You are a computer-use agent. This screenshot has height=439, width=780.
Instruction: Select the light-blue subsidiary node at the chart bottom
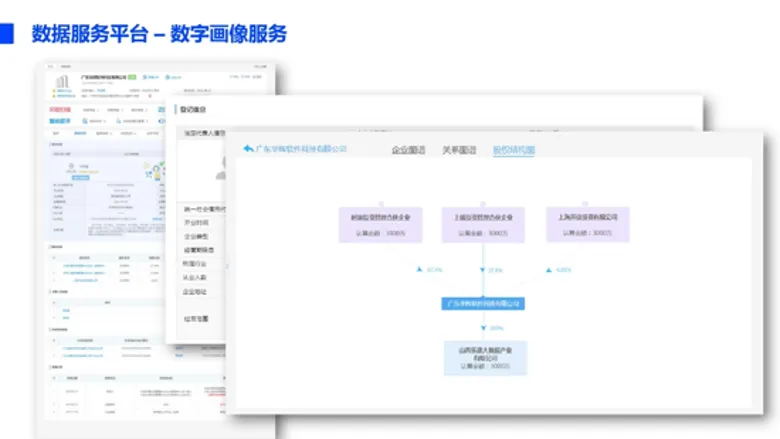[x=485, y=358]
